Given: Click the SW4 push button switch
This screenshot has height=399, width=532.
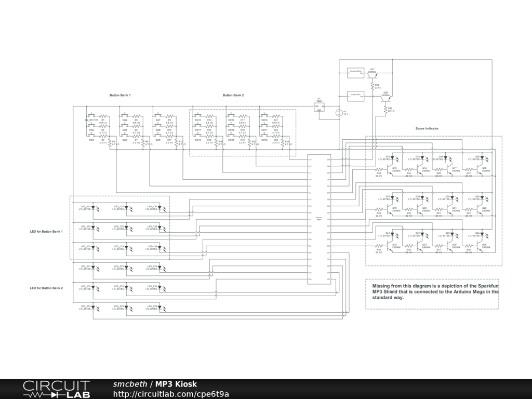Looking at the screenshot, I should point(125,116).
